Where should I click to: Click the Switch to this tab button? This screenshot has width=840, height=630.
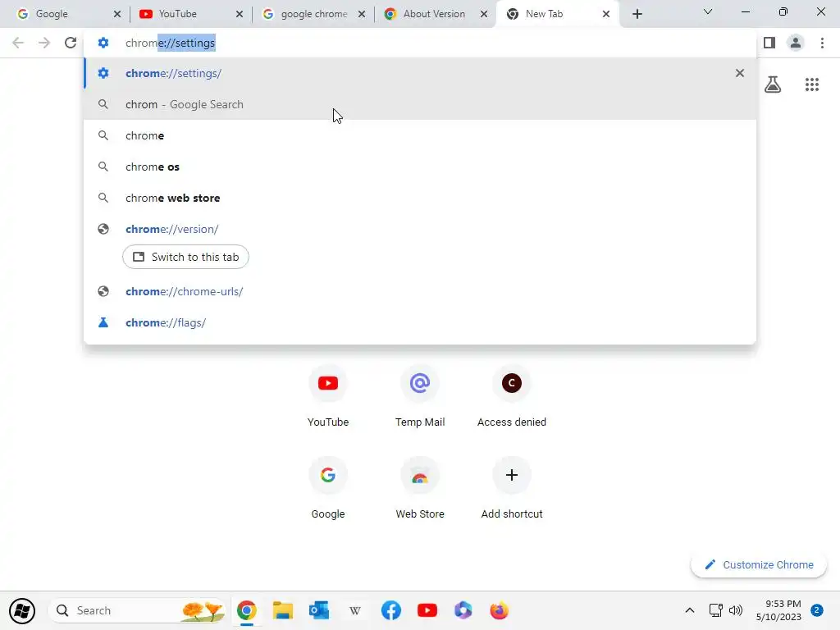tap(185, 257)
